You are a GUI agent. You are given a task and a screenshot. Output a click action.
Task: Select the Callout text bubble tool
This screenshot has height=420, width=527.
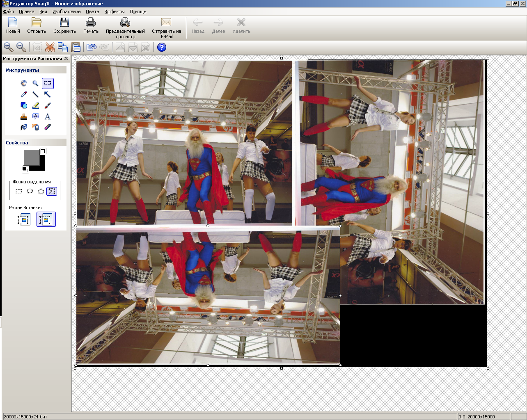click(36, 116)
